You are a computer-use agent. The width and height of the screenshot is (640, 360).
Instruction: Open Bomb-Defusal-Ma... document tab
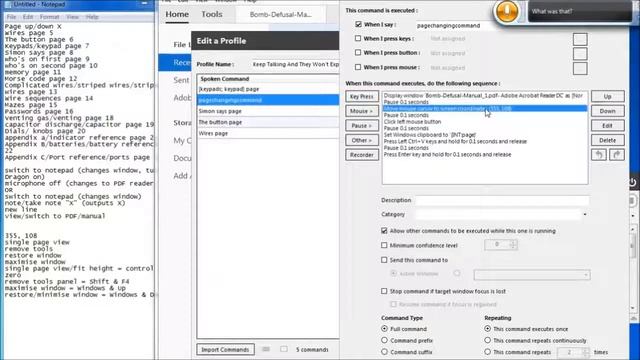(280, 14)
